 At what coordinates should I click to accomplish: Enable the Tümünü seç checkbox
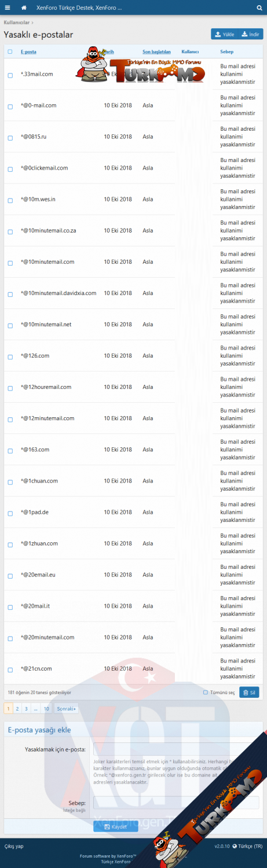pyautogui.click(x=206, y=692)
